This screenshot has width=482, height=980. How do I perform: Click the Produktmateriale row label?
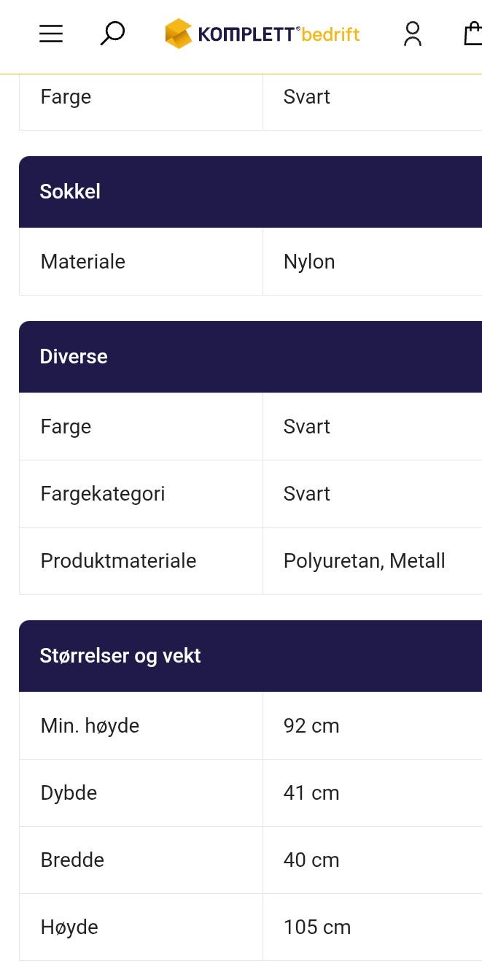click(118, 561)
